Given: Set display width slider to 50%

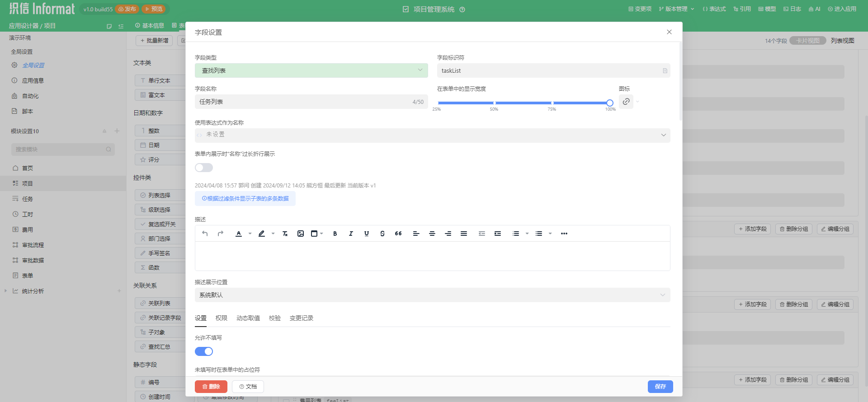Looking at the screenshot, I should click(x=494, y=103).
